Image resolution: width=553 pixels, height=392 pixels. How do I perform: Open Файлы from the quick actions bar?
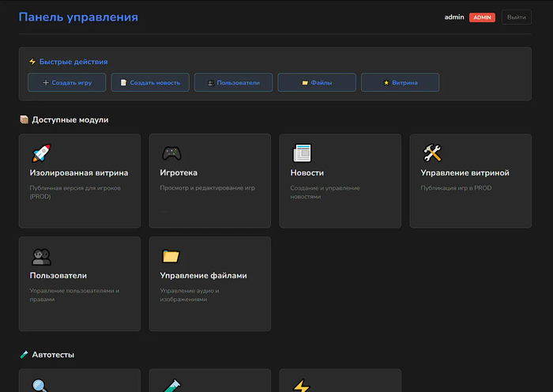(x=317, y=82)
